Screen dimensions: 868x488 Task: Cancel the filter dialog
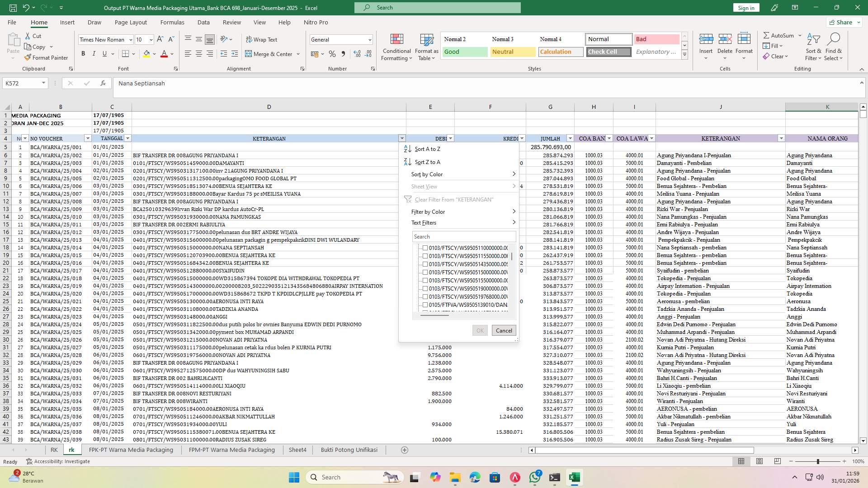coord(504,330)
